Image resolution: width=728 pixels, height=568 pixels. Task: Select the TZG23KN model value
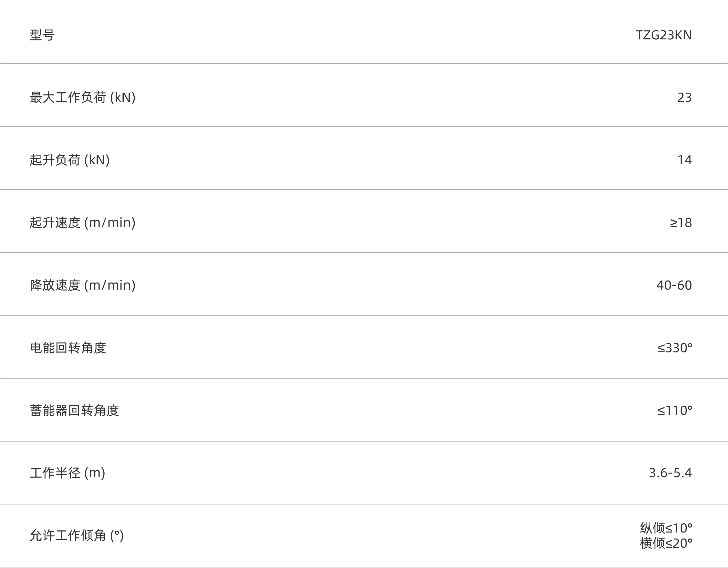tap(664, 35)
